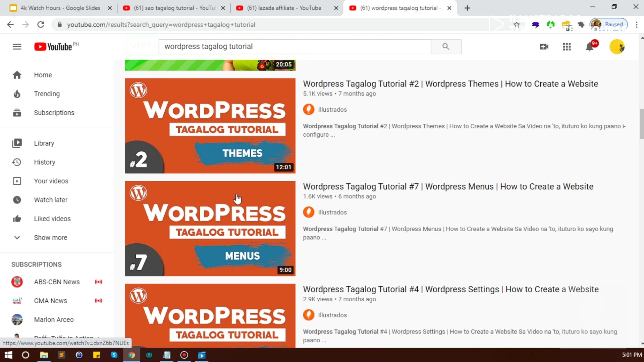This screenshot has height=362, width=644.
Task: Open the notifications bell
Action: tap(589, 47)
